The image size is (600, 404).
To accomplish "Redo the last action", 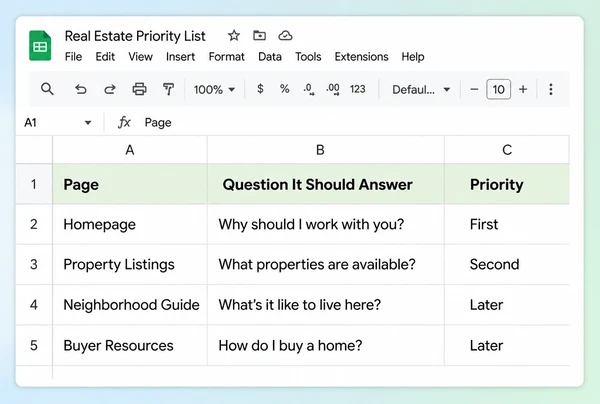I will tap(110, 89).
